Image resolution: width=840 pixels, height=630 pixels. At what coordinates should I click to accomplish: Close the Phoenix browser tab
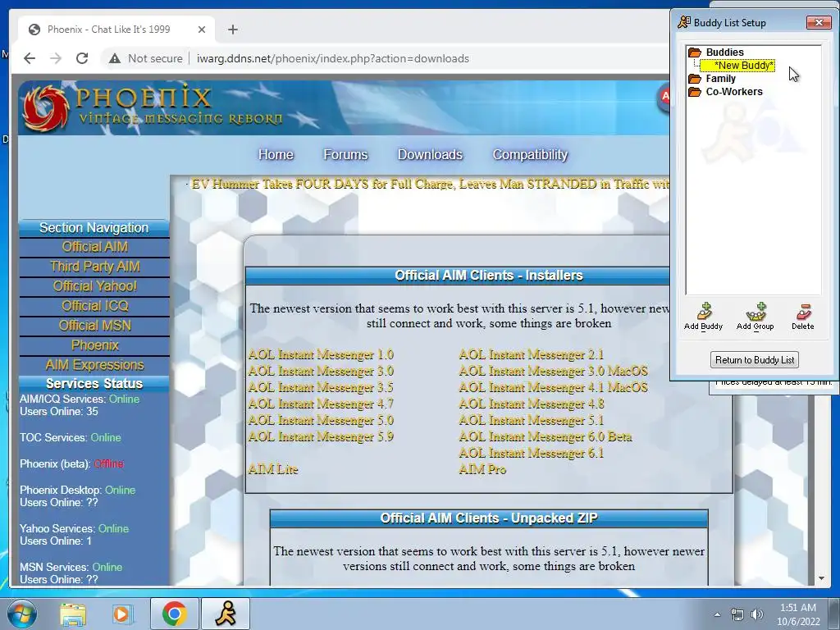(202, 30)
